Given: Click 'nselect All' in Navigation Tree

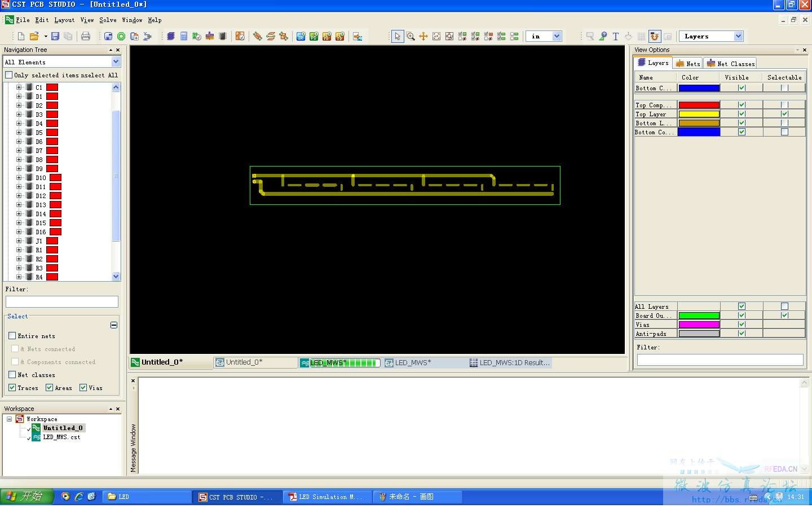Looking at the screenshot, I should pyautogui.click(x=99, y=75).
